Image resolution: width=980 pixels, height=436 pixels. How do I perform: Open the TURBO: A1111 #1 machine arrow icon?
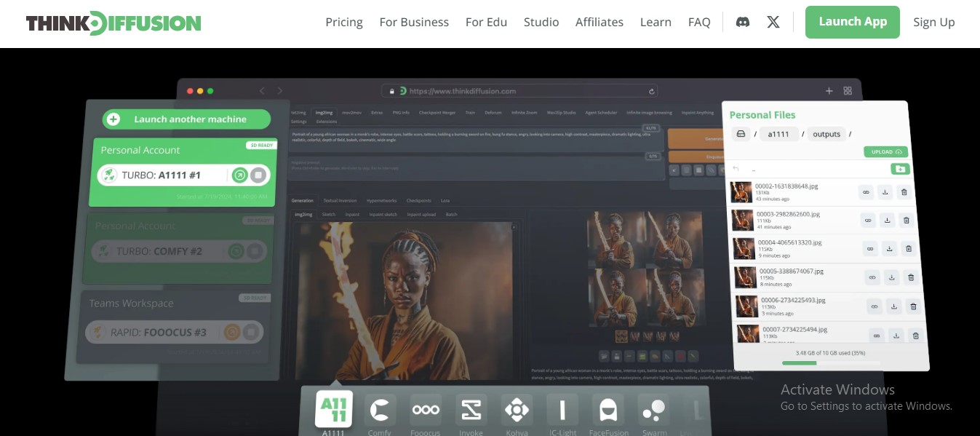239,175
